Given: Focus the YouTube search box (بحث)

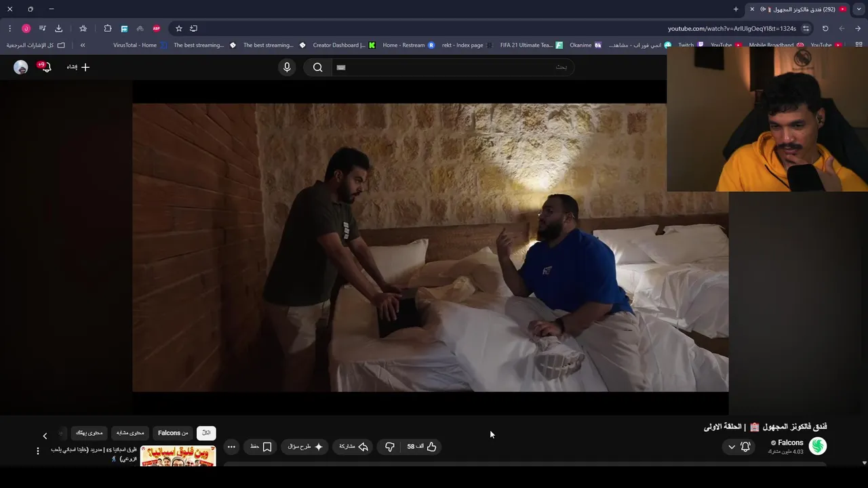Looking at the screenshot, I should [x=452, y=67].
